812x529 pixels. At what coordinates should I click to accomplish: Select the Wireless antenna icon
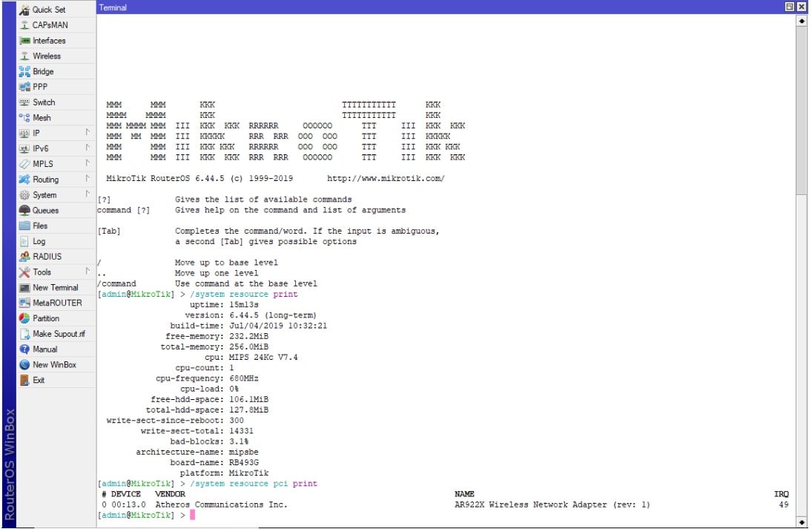point(24,56)
